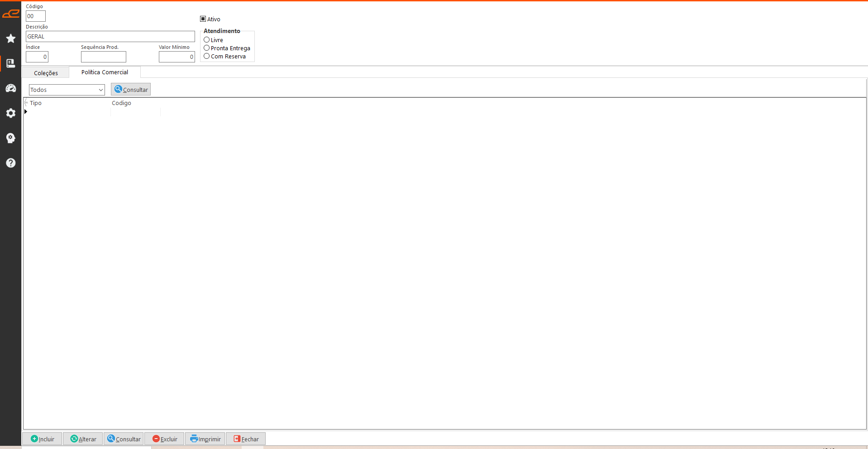Close the form with Fechar button
This screenshot has width=868, height=449.
pos(246,439)
